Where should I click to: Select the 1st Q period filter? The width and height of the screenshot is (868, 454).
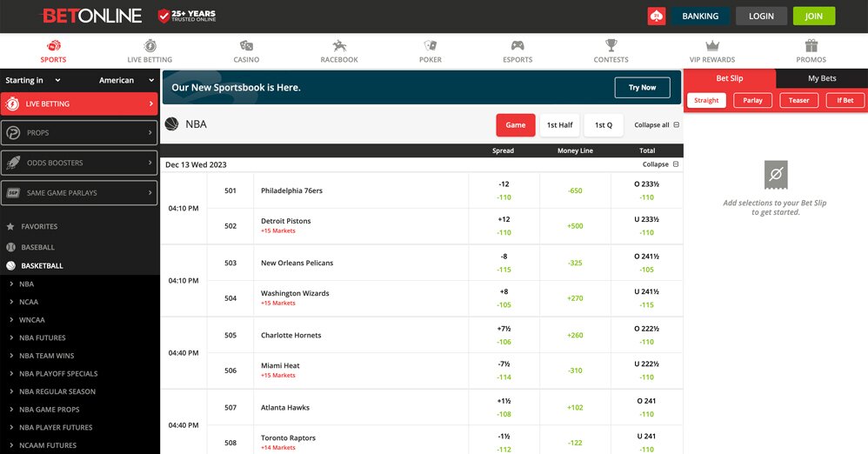click(x=604, y=125)
